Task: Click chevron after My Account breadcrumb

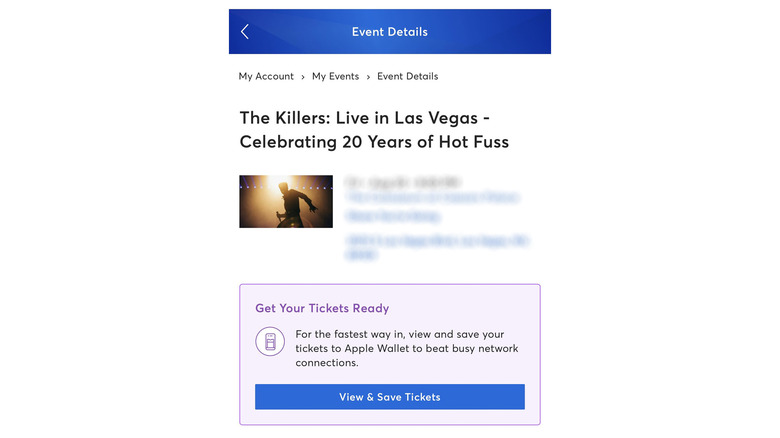Action: 303,77
